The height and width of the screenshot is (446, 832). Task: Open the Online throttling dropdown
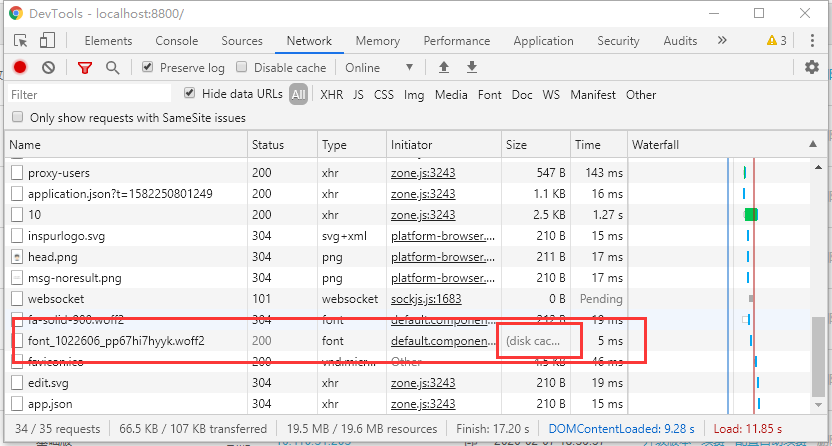379,68
